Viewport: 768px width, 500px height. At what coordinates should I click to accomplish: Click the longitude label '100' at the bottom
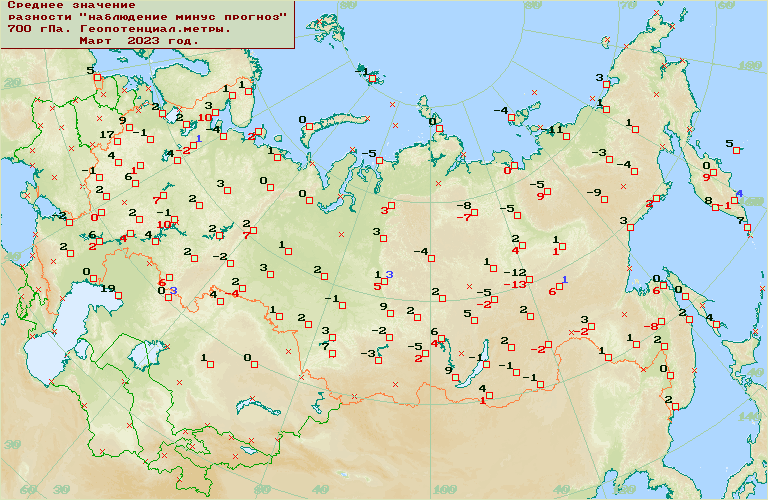(445, 489)
